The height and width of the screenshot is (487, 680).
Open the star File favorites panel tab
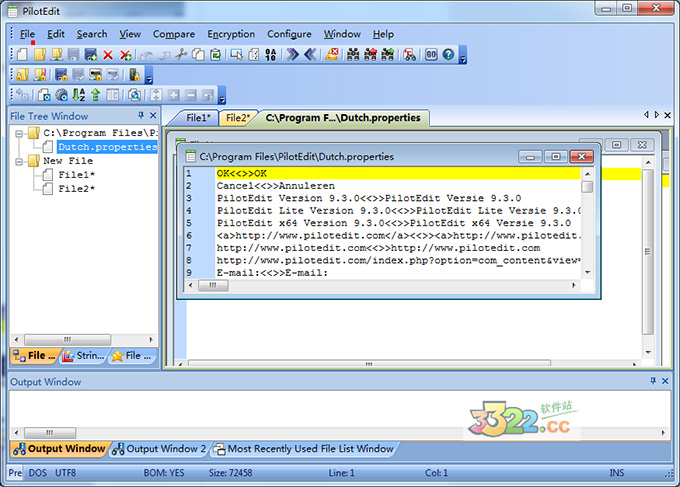click(x=131, y=356)
